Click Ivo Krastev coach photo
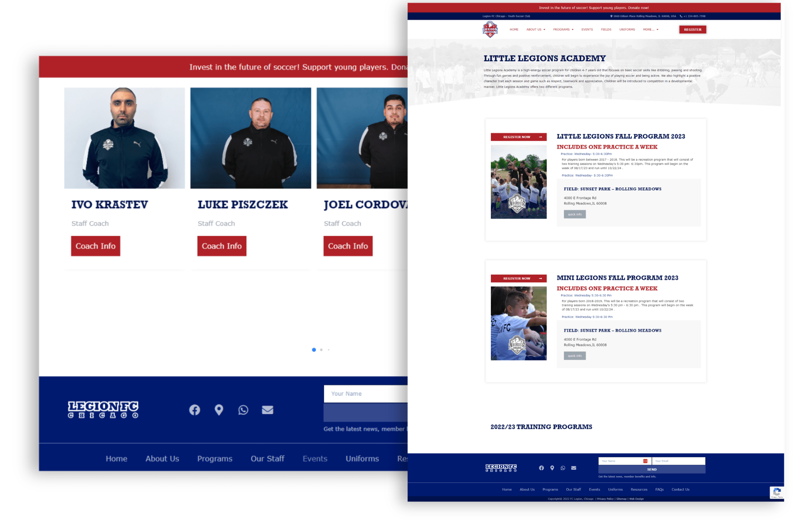The width and height of the screenshot is (798, 532). point(124,138)
